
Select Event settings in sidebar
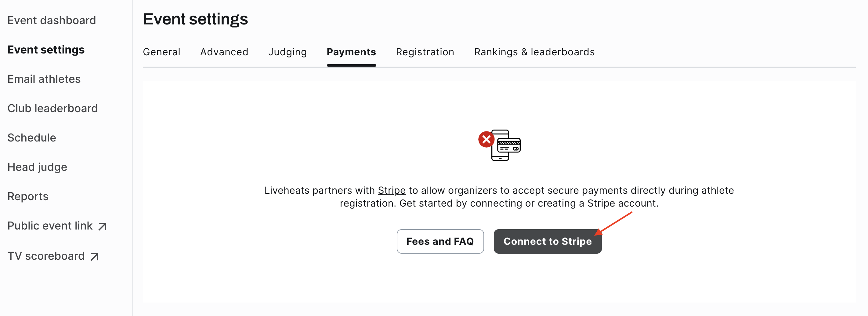click(x=46, y=50)
